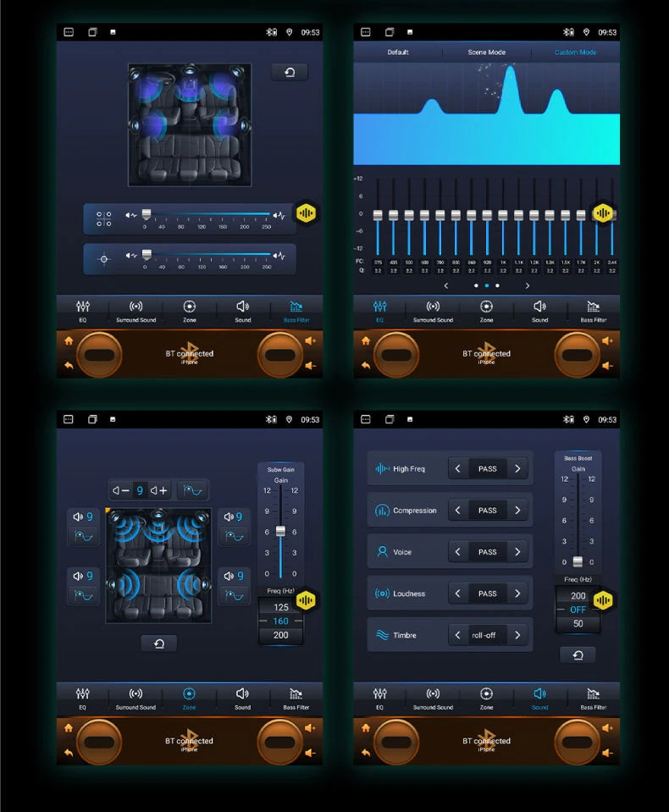Go to next EQ band page arrow
Image resolution: width=669 pixels, height=812 pixels.
pos(528,285)
